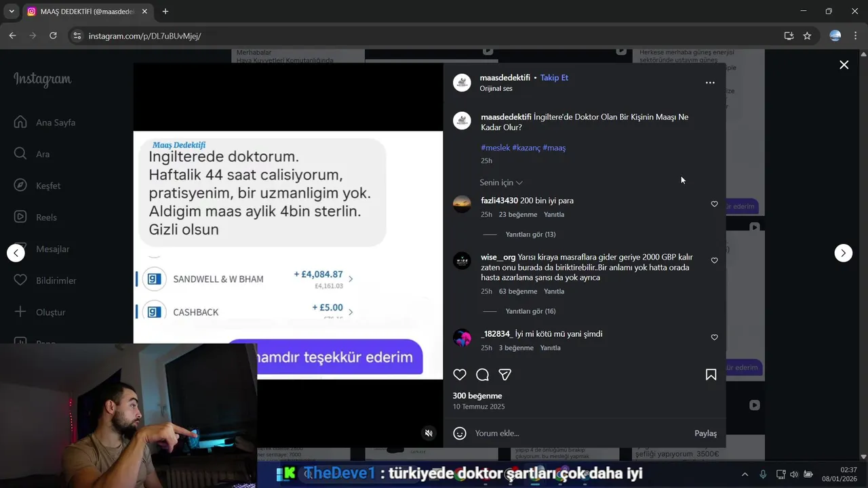The width and height of the screenshot is (868, 488).
Task: Open site information icon in address bar
Action: click(77, 36)
